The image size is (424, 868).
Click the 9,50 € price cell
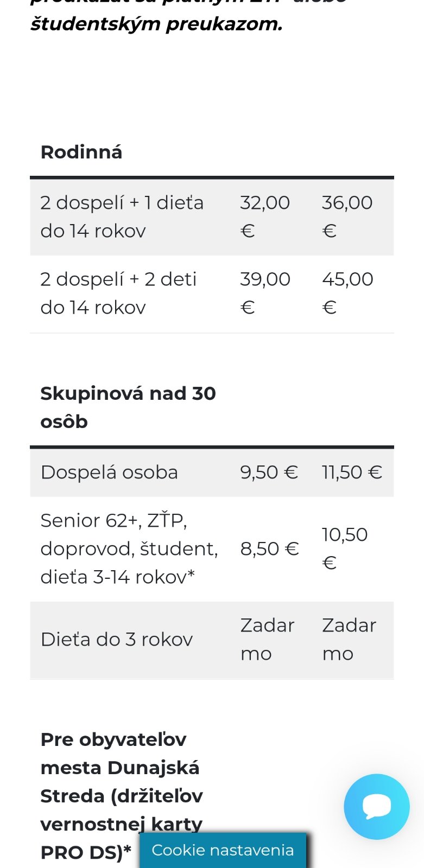pos(269,473)
